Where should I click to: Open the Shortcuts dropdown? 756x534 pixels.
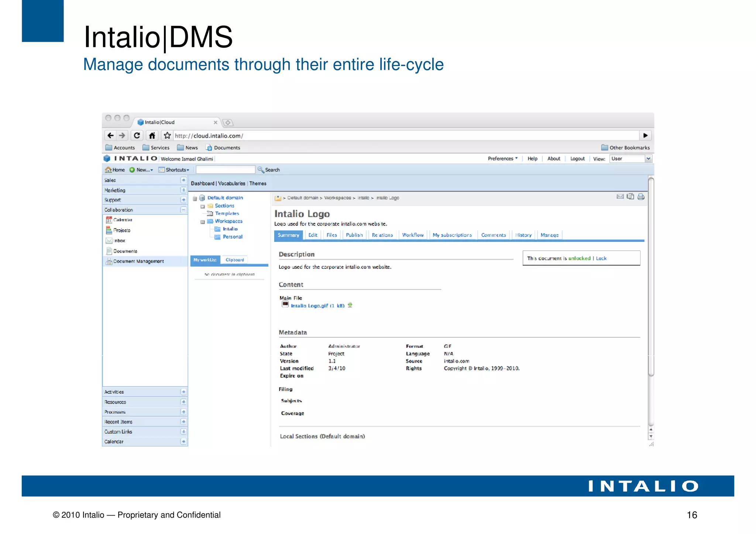click(x=173, y=170)
